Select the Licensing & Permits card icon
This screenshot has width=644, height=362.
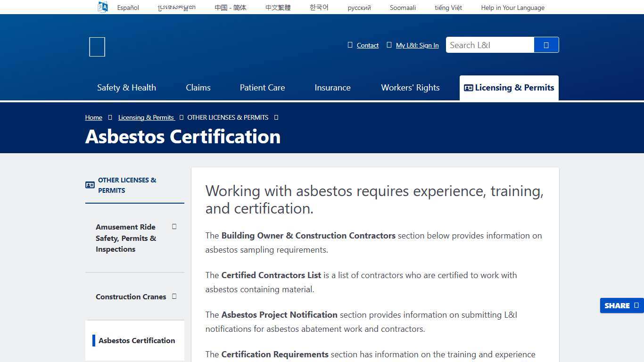click(468, 88)
